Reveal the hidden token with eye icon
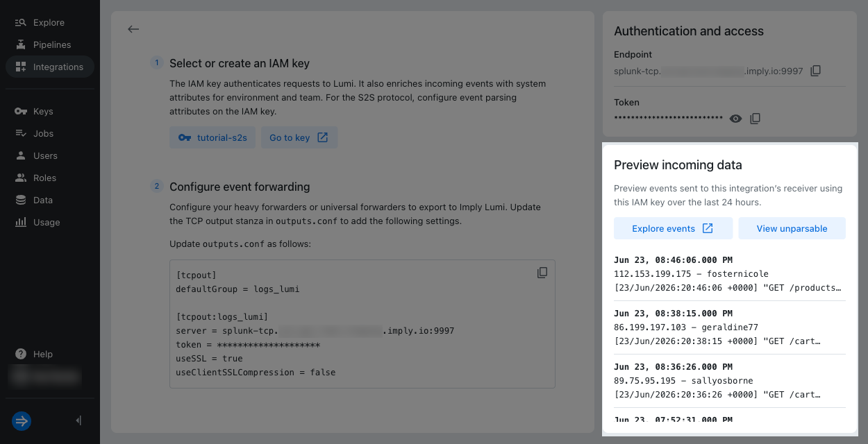868x444 pixels. coord(736,119)
